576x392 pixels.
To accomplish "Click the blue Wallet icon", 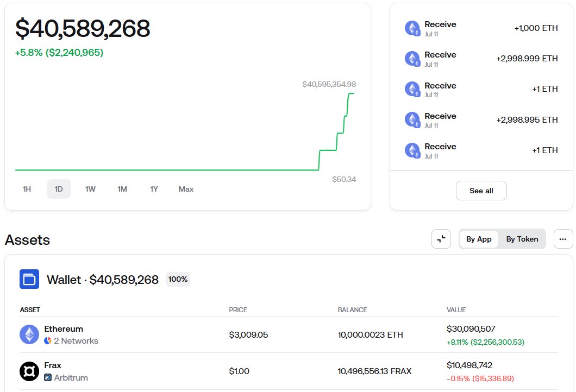I will click(x=29, y=279).
